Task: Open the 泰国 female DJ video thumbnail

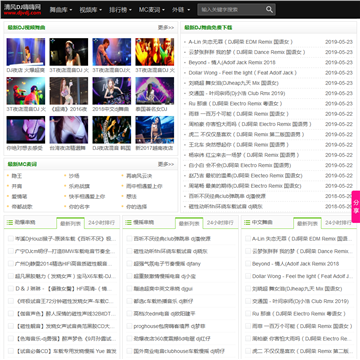Action: pos(155,91)
